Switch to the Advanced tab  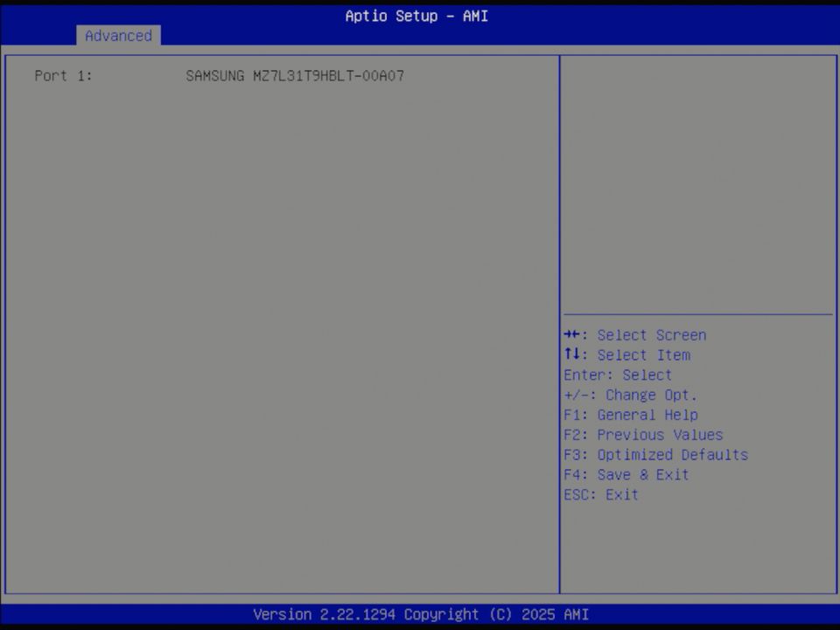click(118, 36)
